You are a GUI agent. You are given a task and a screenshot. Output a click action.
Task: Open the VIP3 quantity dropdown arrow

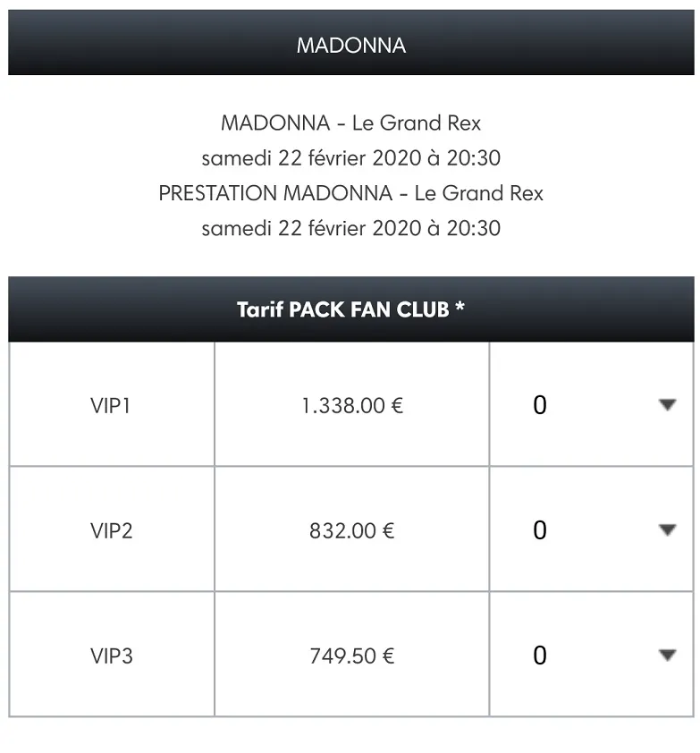point(667,656)
